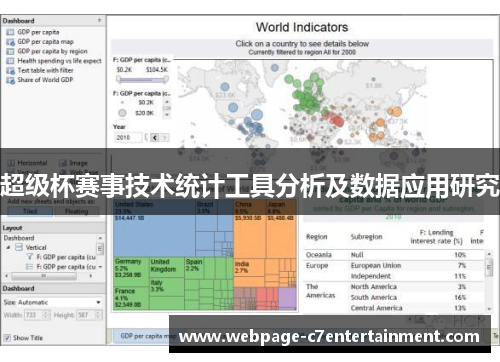Click F: Lending interest rate (%) header

(436, 237)
